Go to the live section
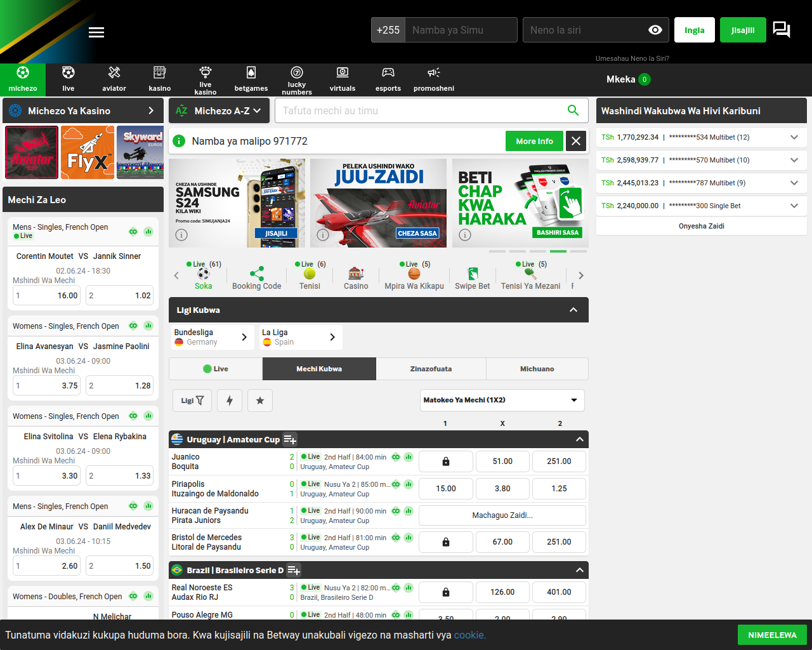Screen dimensions: 812x650 point(69,79)
